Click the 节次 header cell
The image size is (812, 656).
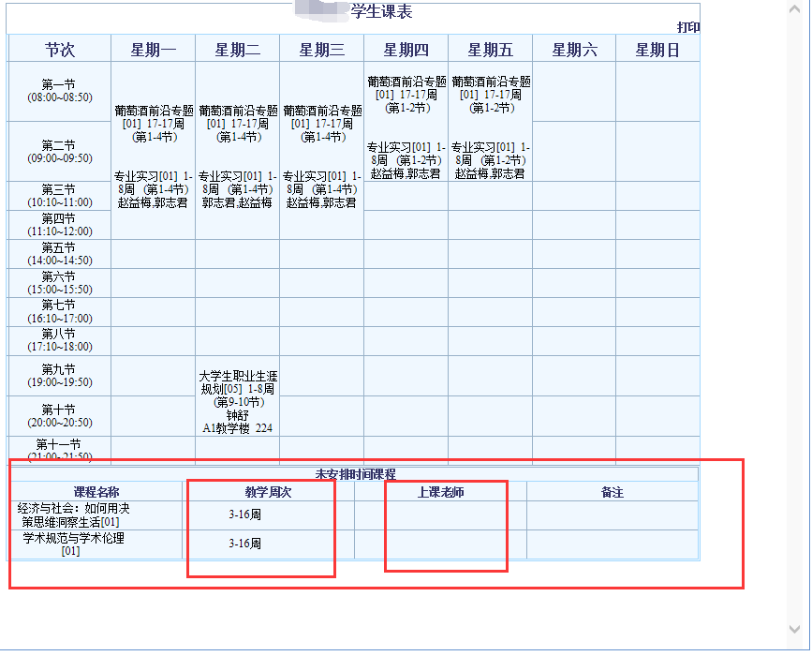coord(60,50)
